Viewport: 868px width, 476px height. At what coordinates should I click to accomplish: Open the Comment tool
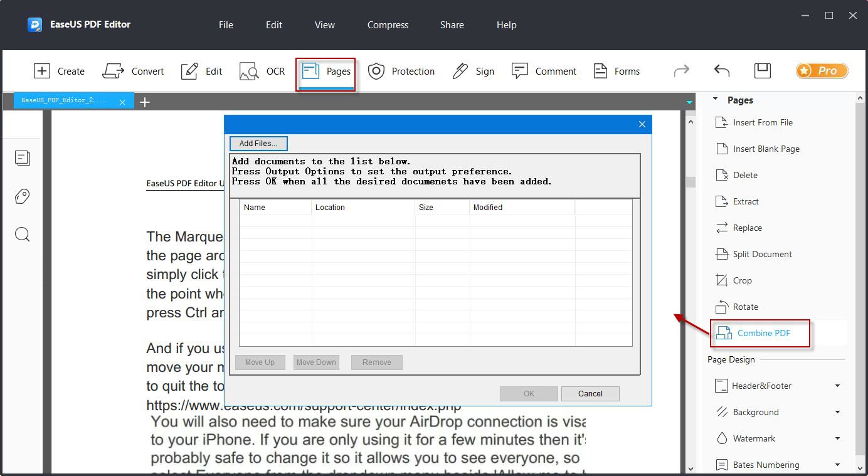544,71
